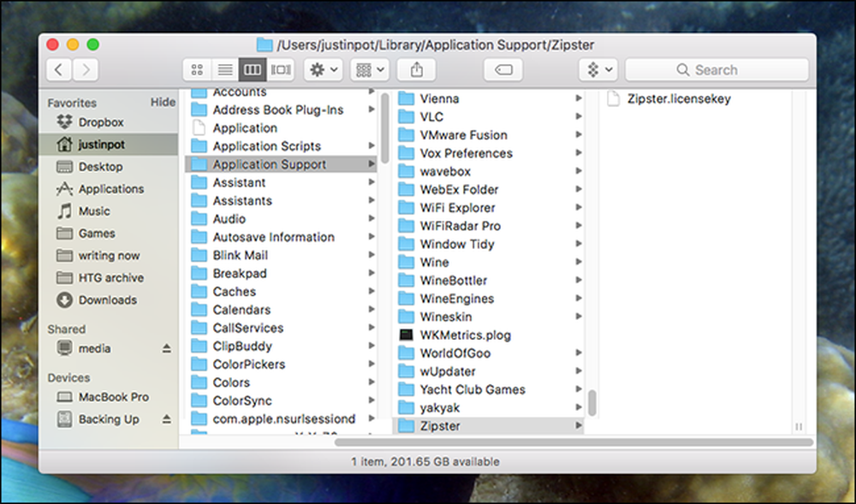Screen dimensions: 856x504
Task: Click the Library column vertical scrollbar
Action: click(385, 127)
